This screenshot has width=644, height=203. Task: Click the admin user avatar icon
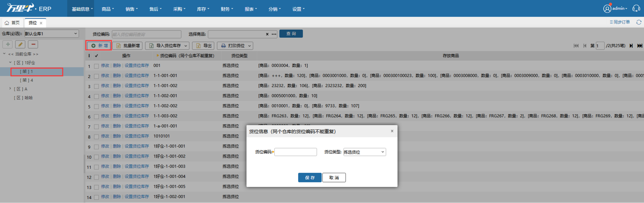coord(607,9)
